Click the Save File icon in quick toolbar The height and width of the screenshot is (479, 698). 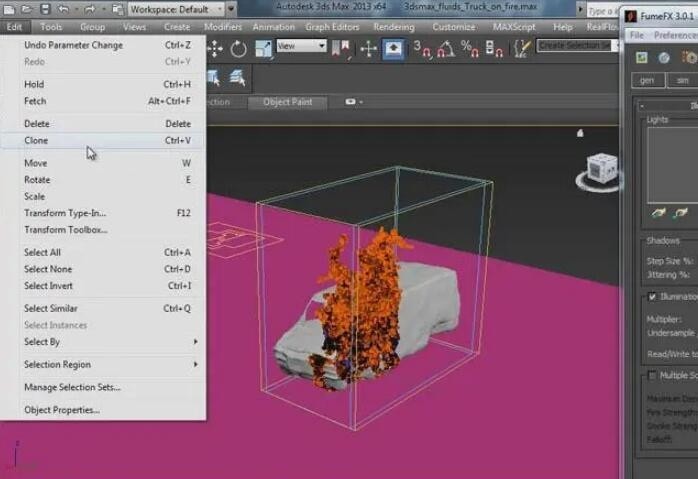click(43, 9)
